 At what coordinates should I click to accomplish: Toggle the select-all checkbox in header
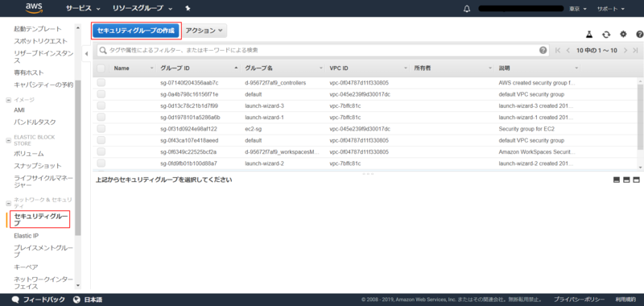101,68
